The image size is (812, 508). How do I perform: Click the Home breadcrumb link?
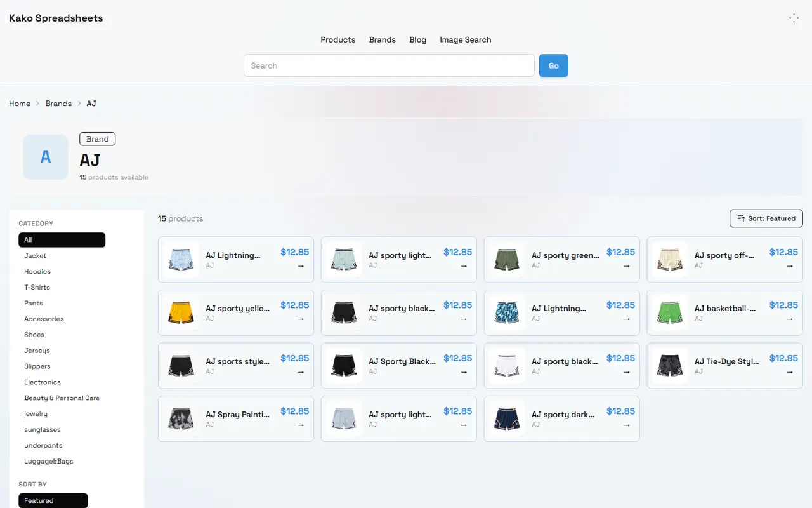20,104
